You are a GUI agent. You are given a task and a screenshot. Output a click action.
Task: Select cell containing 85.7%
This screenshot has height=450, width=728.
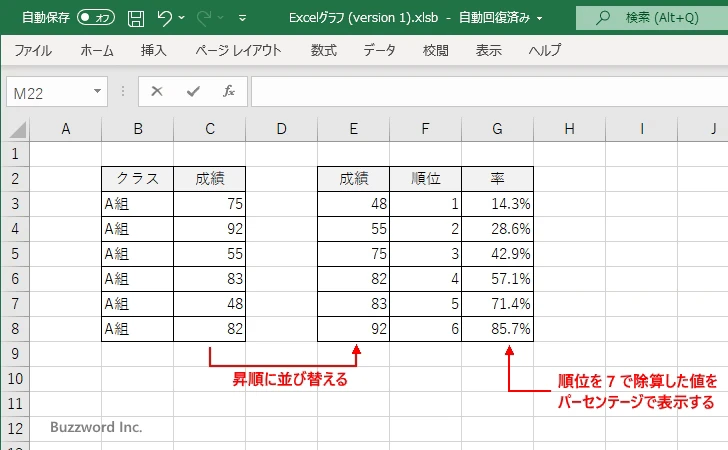pos(497,329)
